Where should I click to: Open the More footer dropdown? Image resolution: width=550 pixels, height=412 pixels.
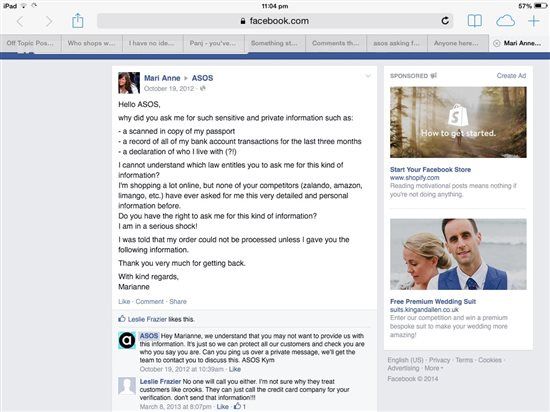point(434,368)
